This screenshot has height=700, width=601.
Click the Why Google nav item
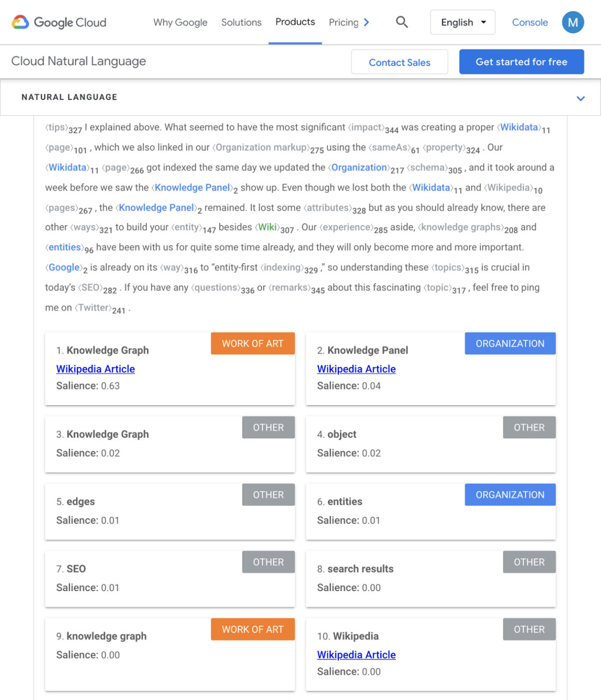click(180, 22)
